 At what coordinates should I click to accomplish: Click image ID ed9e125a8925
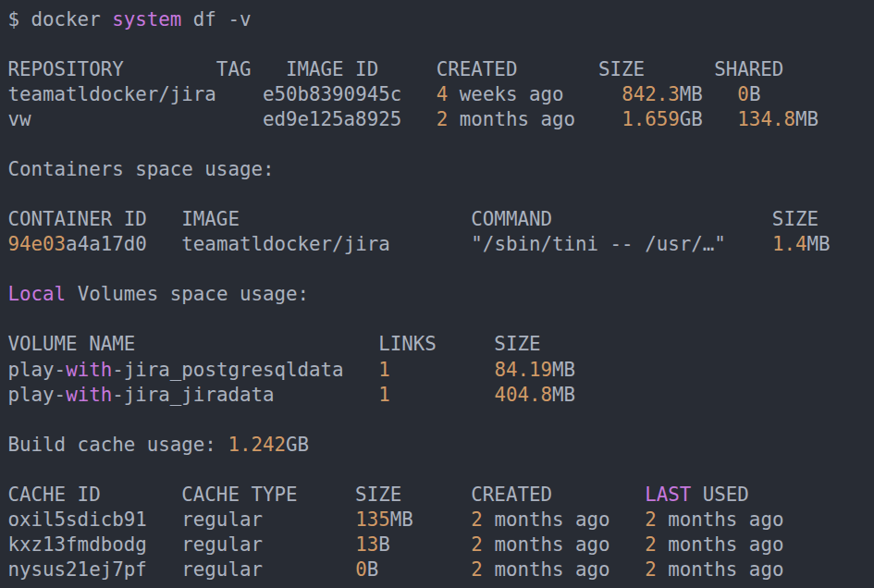(332, 119)
